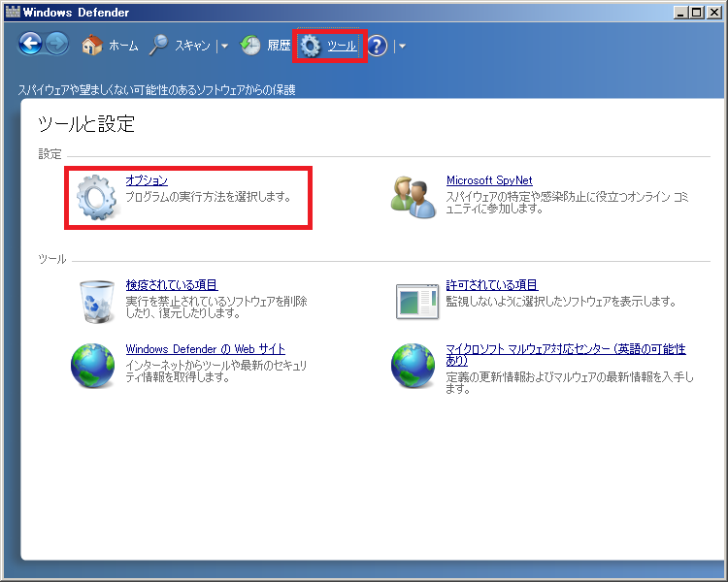Screen dimensions: 728x582
Task: Click the Windows Defender title bar icon
Action: (x=13, y=12)
